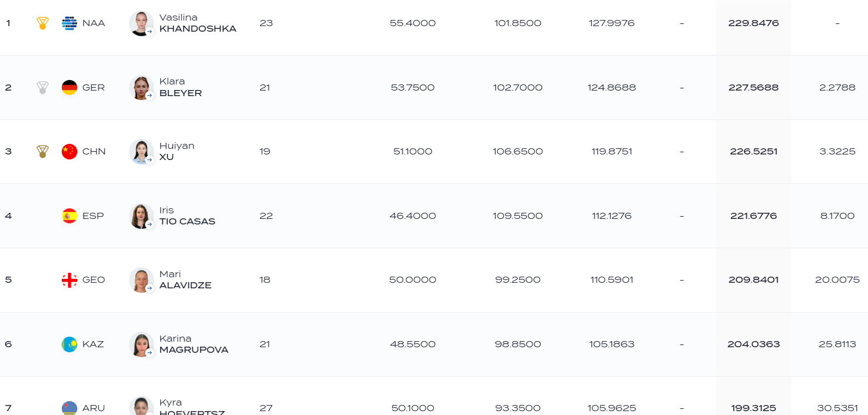Screen dimensions: 868x415
Task: Click the arrow badge on Huiyan Xu's photo
Action: pos(150,160)
